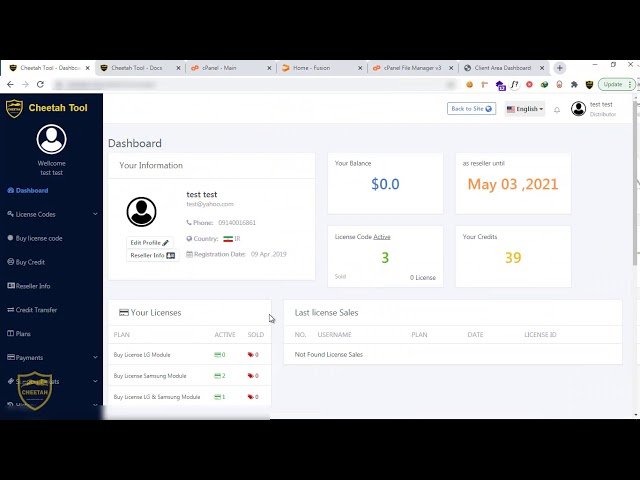Click the Reseller Info button in profile card
Viewport: 640px width, 480px height.
coord(152,256)
